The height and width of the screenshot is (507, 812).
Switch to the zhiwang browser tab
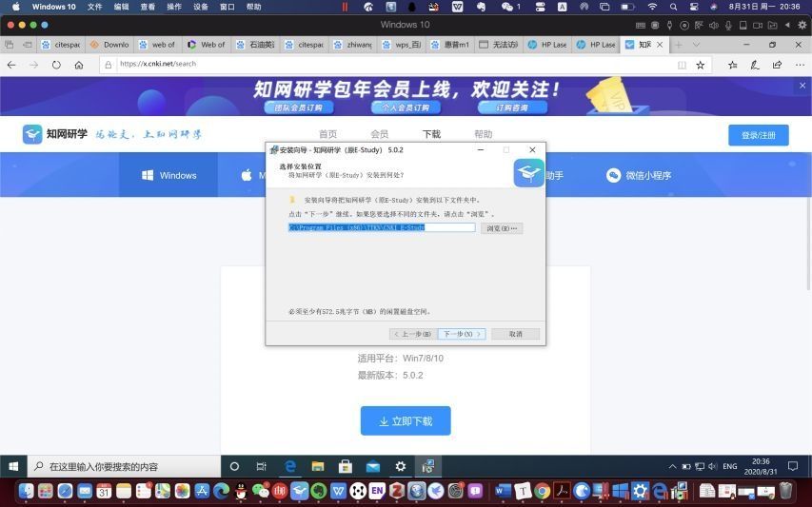tap(352, 45)
